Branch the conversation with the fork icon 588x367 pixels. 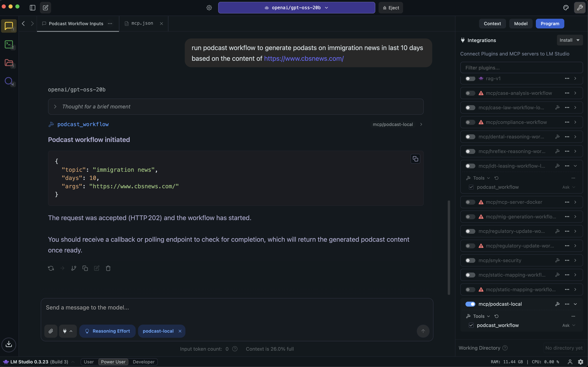(x=74, y=268)
